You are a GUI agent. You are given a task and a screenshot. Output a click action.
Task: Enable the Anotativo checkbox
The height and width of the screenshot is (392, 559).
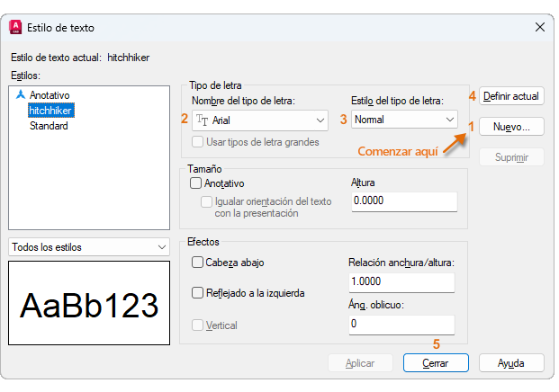(196, 183)
